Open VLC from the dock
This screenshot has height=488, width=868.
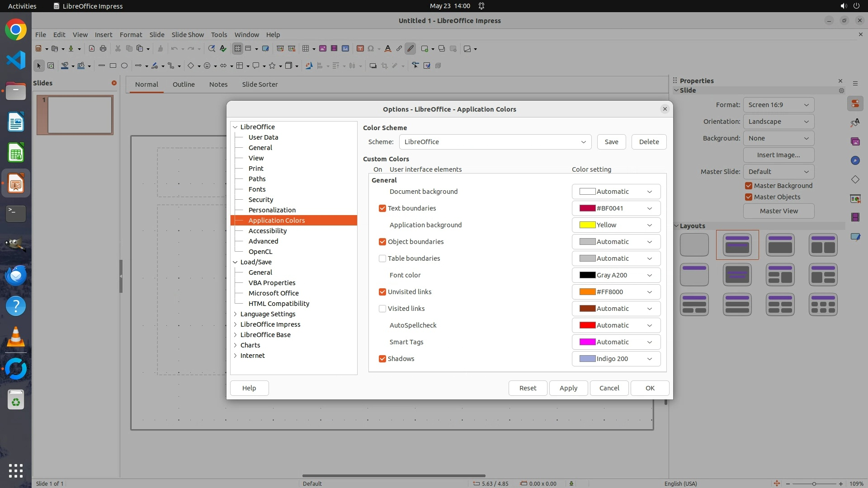pyautogui.click(x=16, y=338)
